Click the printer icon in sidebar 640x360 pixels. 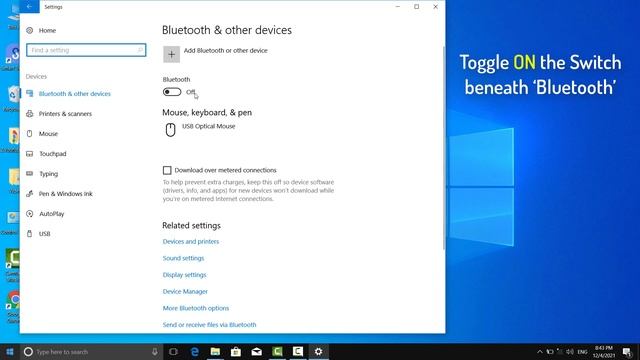click(x=29, y=113)
